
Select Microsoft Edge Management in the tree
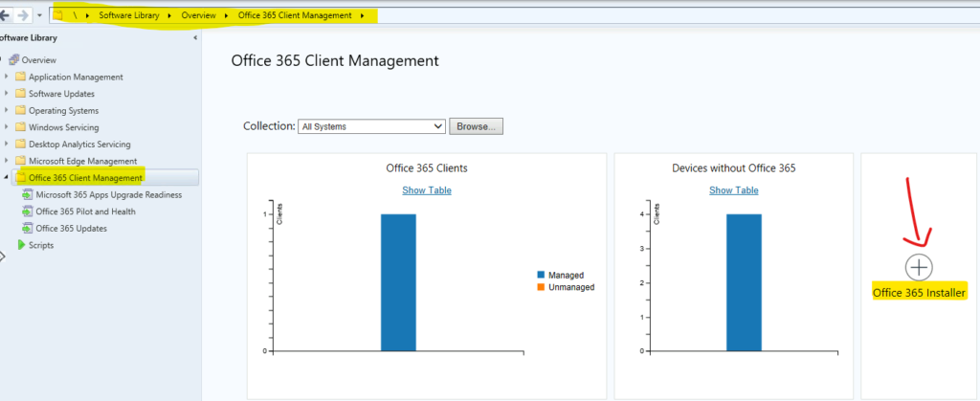click(82, 161)
